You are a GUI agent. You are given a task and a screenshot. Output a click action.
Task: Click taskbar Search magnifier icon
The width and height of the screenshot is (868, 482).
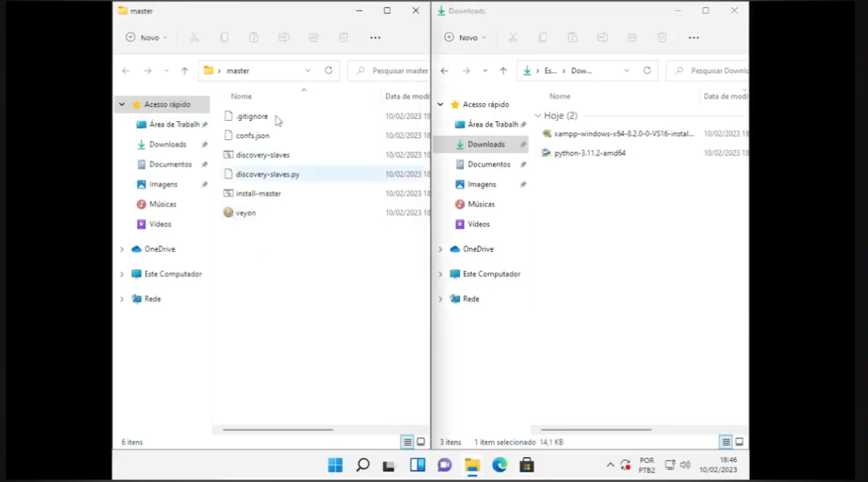click(x=362, y=465)
